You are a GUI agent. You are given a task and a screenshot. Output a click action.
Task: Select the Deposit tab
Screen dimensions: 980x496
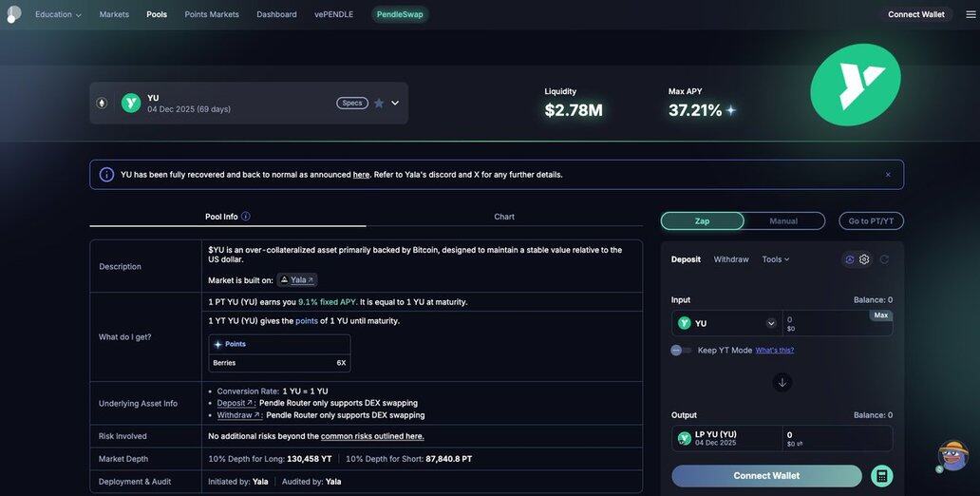click(x=686, y=259)
